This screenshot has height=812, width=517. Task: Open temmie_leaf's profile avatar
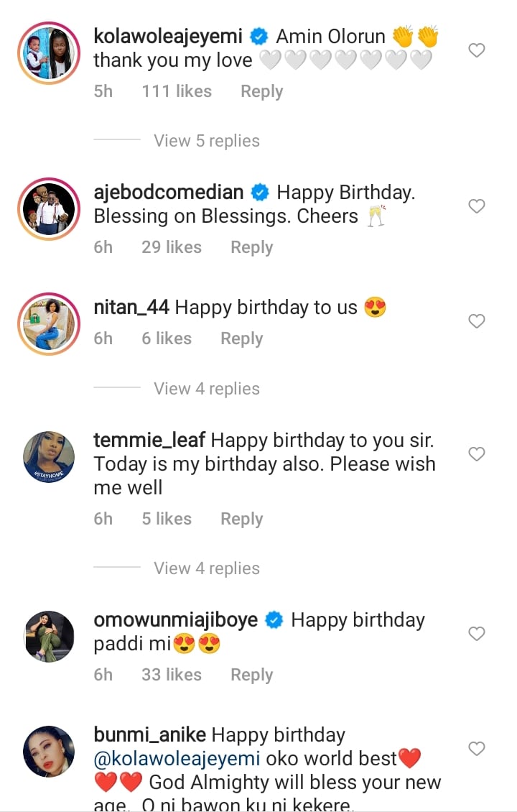(49, 456)
